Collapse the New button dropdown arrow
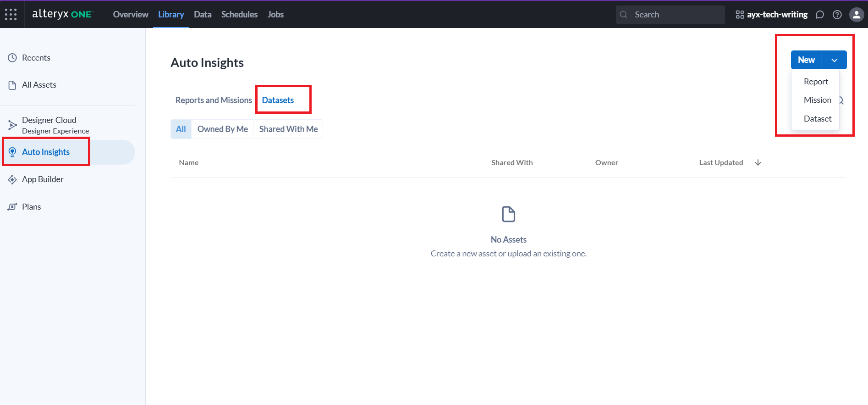 834,60
